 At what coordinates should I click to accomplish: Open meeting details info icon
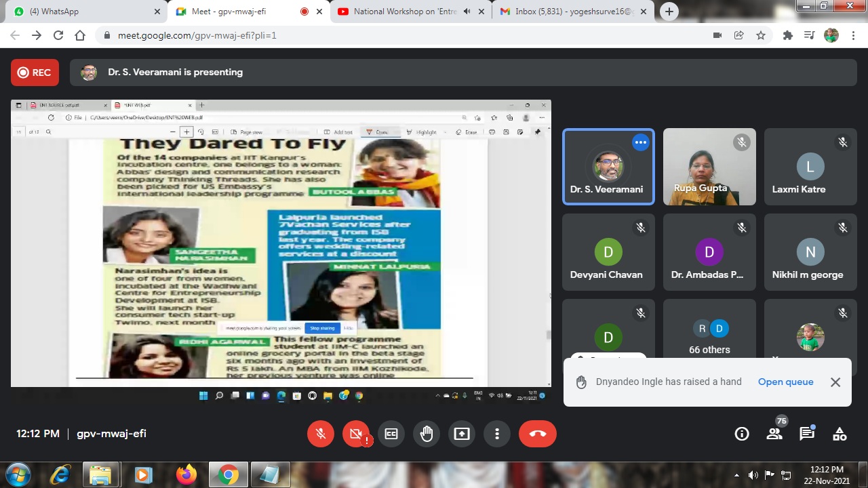(x=742, y=434)
